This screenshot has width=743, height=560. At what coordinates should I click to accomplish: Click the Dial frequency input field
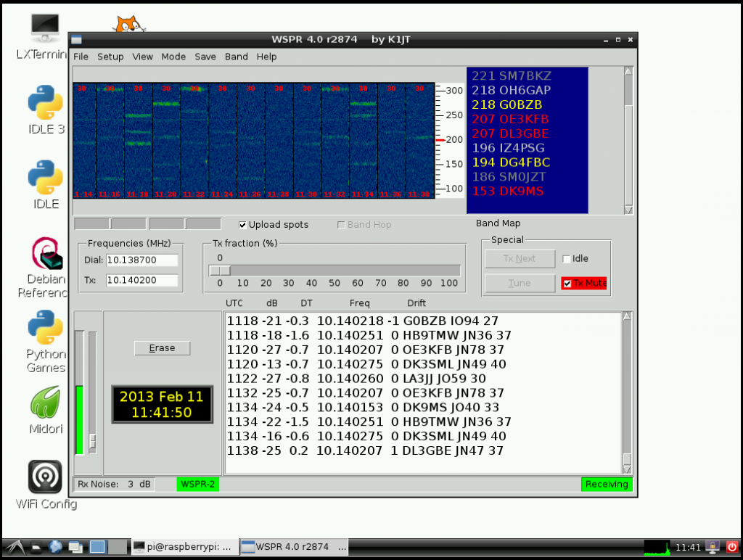point(142,260)
